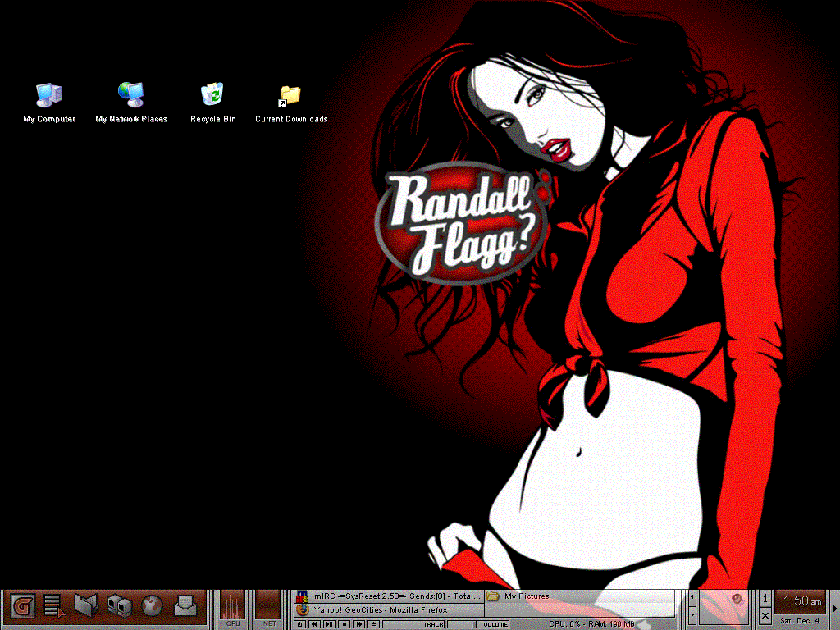This screenshot has height=630, width=840.
Task: Launch the globe browser icon
Action: tap(152, 606)
